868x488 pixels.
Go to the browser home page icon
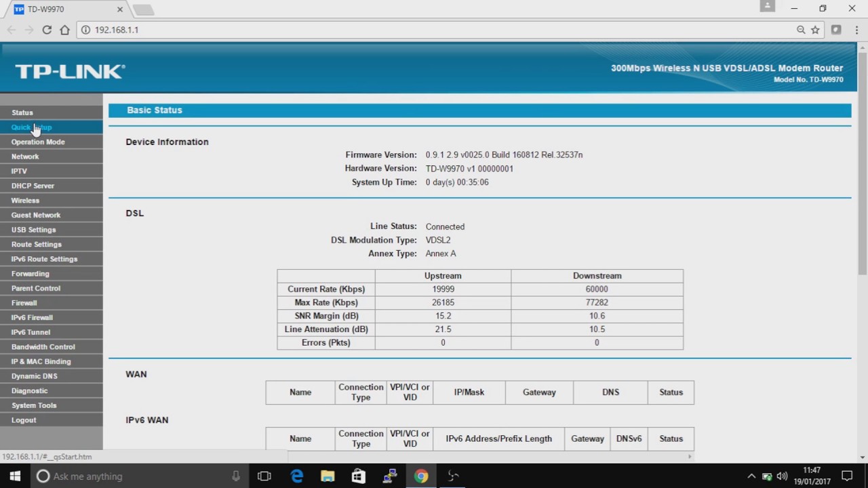coord(64,30)
